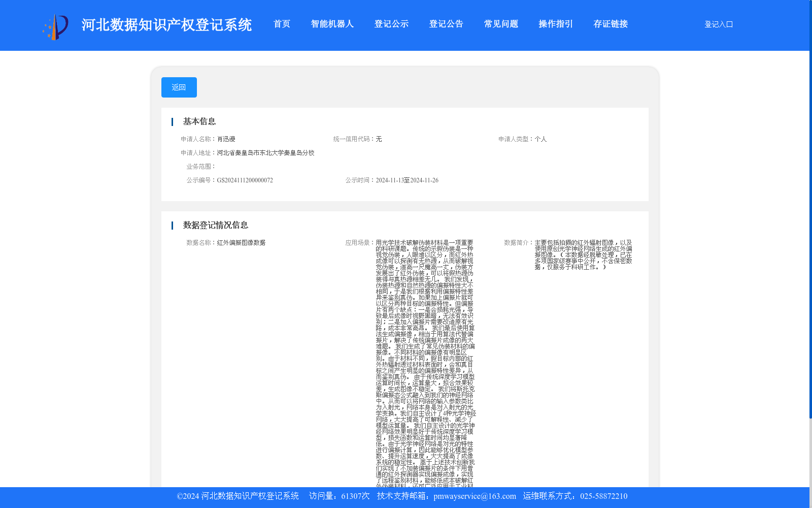Select publication number GS2024111200000072

coord(245,180)
